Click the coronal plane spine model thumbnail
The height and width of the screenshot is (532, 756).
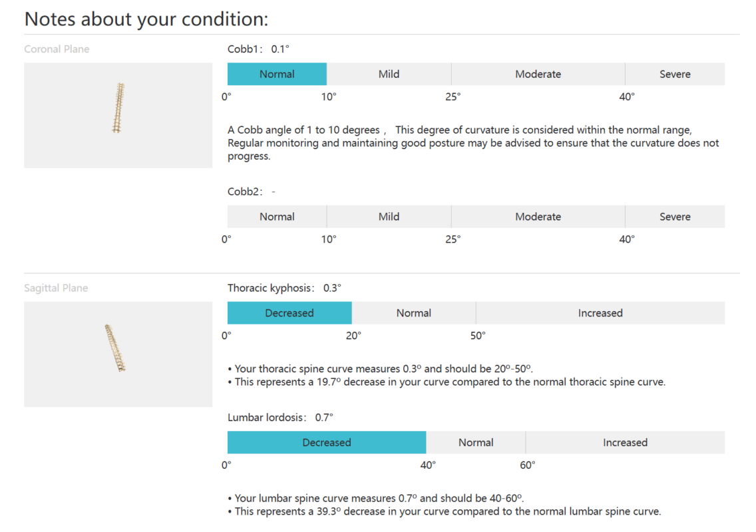(118, 115)
